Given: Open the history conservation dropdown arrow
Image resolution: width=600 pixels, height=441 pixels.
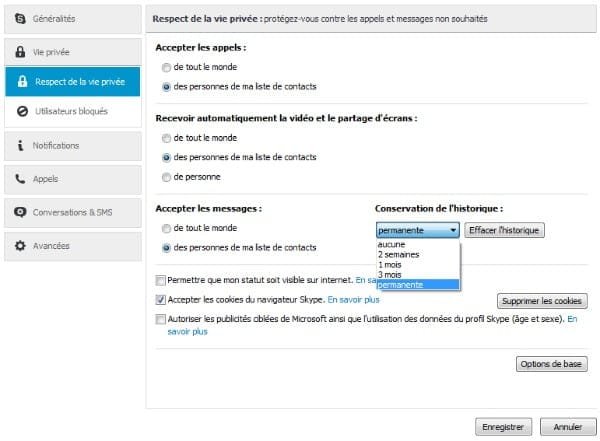Looking at the screenshot, I should (x=453, y=230).
